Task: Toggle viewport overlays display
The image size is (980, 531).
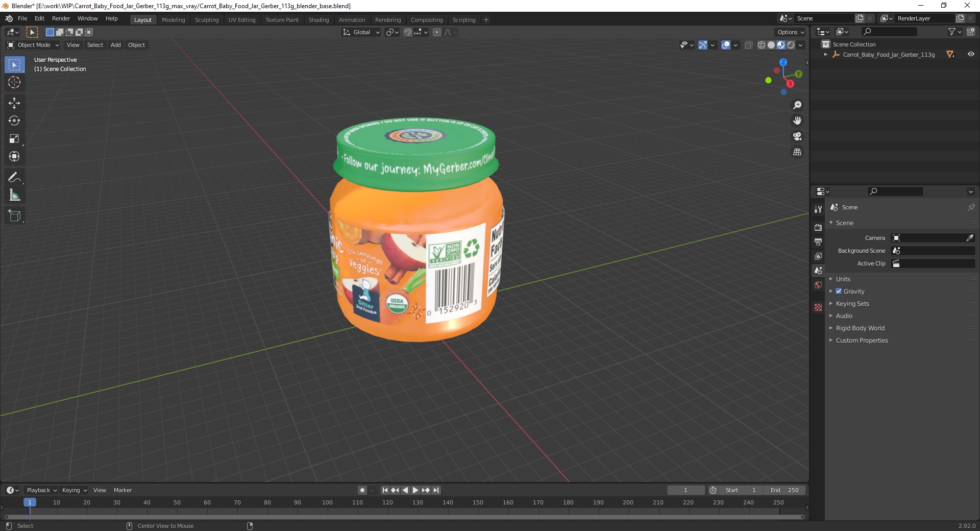Action: (726, 45)
